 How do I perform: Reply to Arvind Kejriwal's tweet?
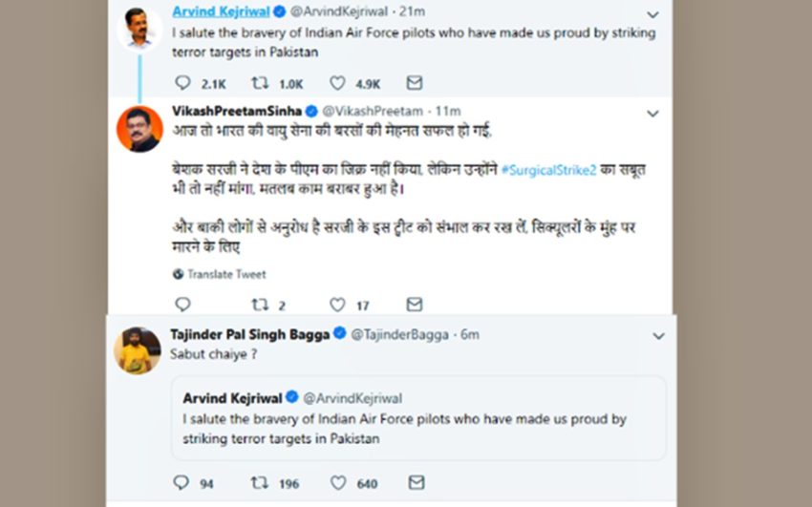click(x=183, y=84)
